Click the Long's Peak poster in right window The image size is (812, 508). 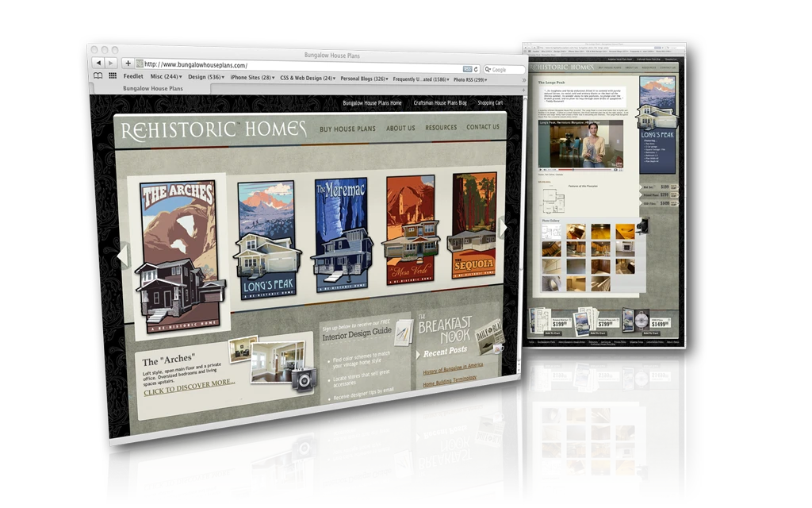click(657, 125)
